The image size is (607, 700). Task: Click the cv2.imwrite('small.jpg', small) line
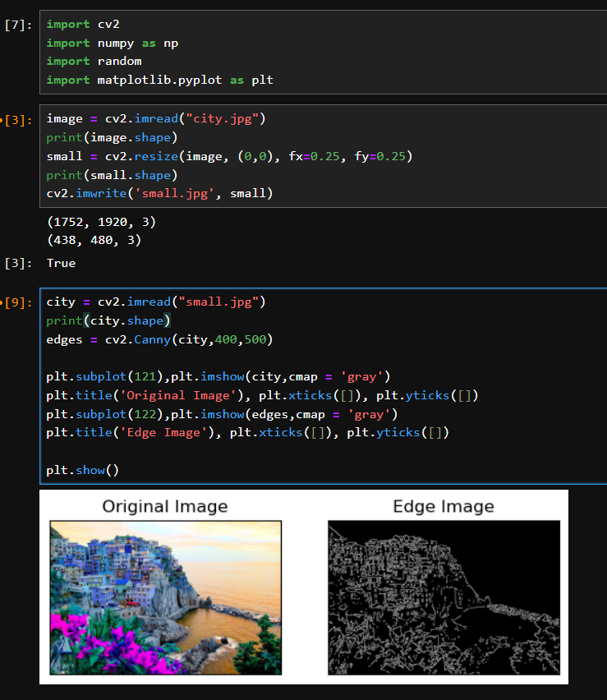(x=160, y=193)
